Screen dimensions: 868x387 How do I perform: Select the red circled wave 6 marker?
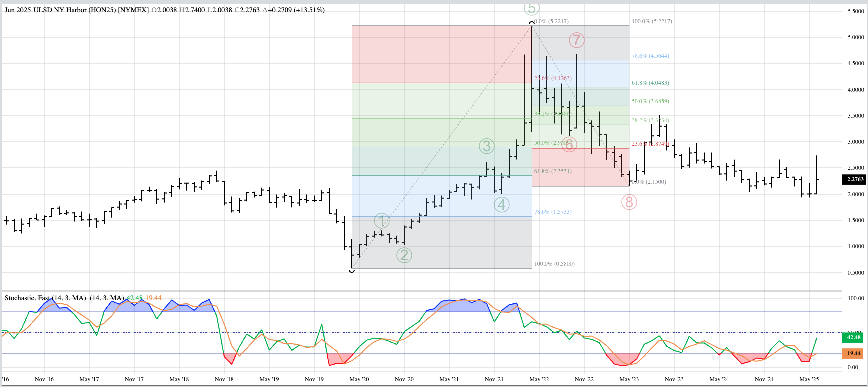[569, 144]
